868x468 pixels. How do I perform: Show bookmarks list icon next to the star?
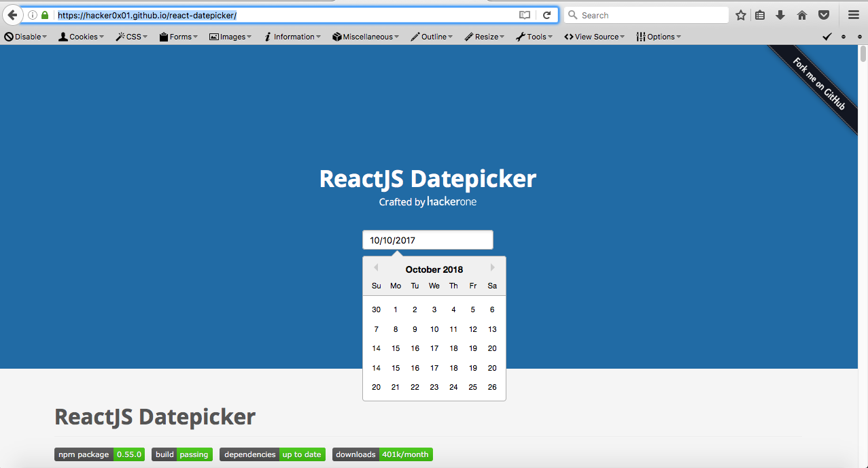[x=760, y=15]
